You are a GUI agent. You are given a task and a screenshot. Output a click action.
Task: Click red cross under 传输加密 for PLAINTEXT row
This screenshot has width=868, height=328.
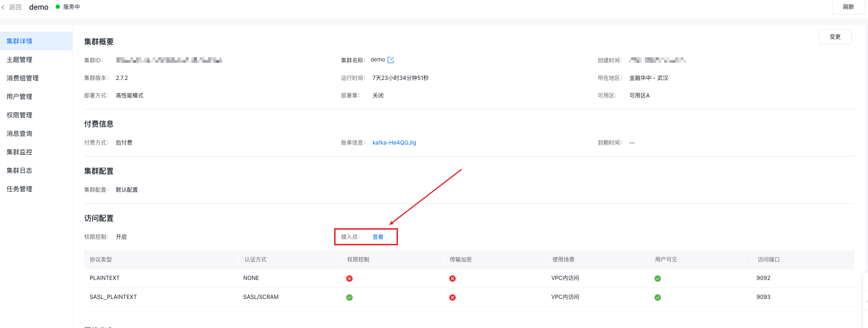coord(452,279)
